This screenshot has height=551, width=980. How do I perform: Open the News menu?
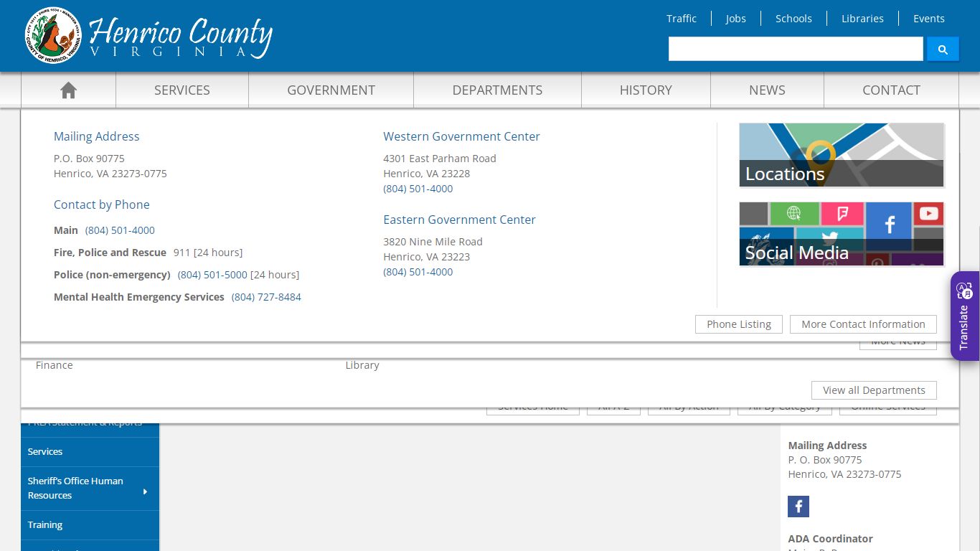(767, 90)
